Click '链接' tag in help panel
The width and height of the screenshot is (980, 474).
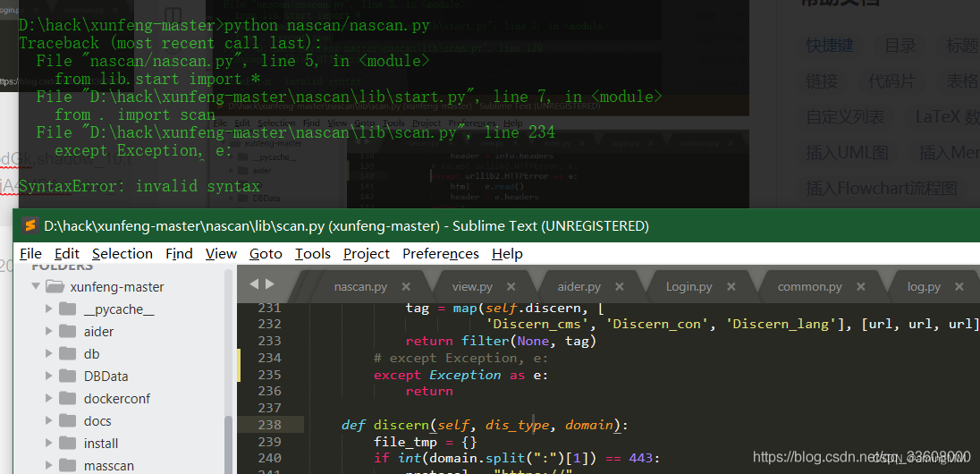(822, 81)
